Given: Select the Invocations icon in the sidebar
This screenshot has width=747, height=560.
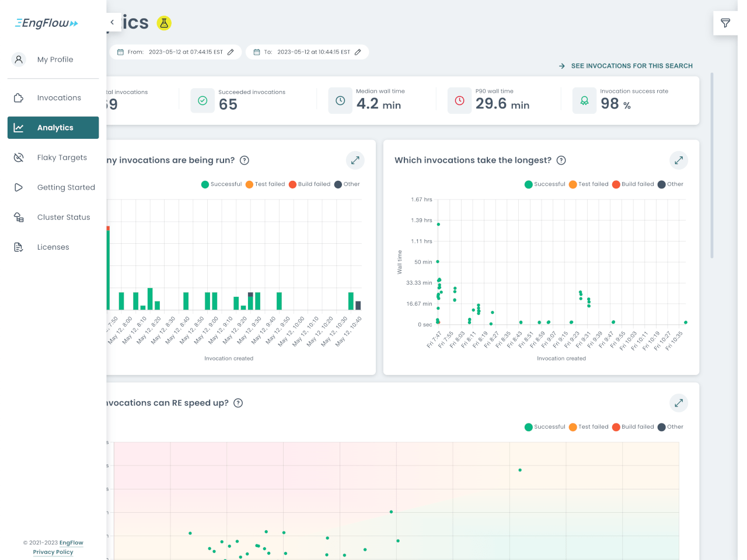Looking at the screenshot, I should [x=18, y=97].
